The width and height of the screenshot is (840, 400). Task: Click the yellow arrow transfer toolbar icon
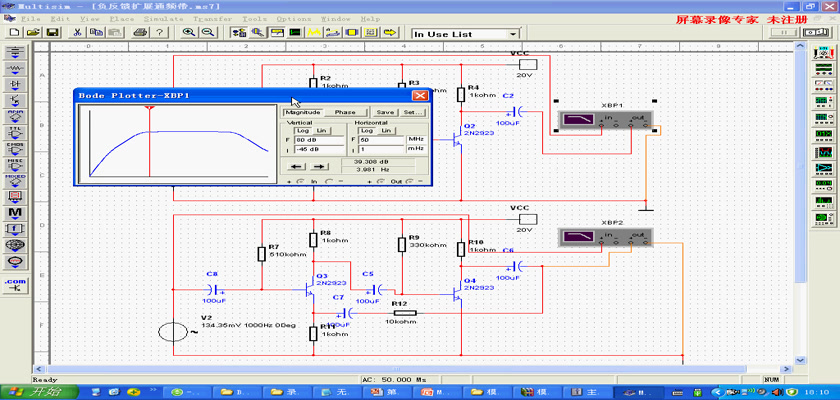[x=391, y=32]
